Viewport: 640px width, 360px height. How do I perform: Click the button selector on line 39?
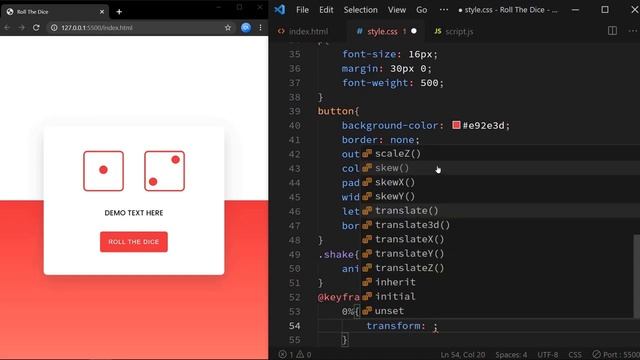tap(336, 111)
